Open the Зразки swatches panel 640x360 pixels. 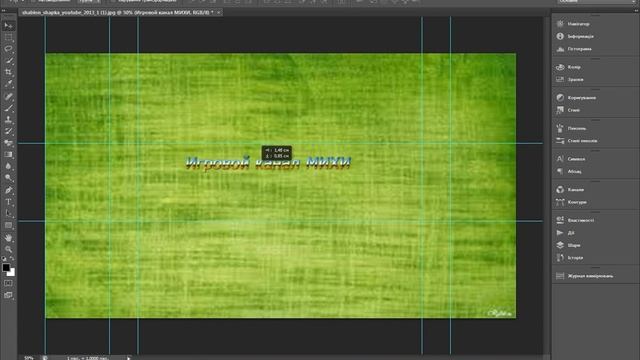click(x=571, y=80)
